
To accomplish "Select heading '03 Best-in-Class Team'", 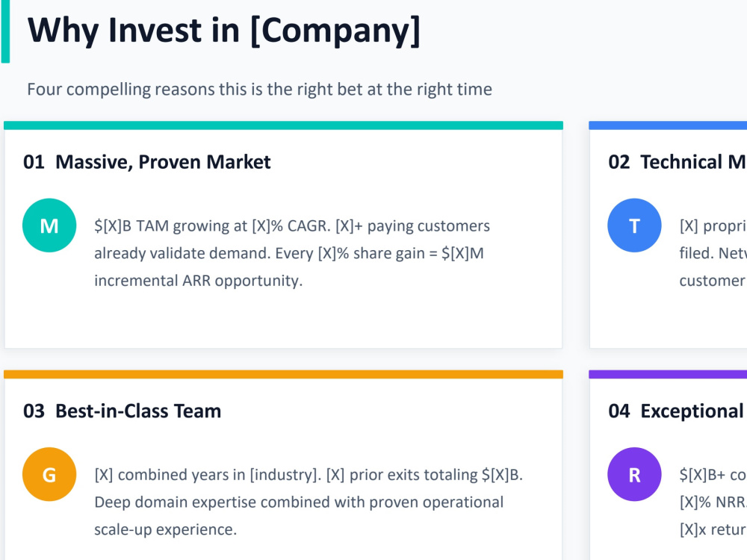I will (x=122, y=411).
